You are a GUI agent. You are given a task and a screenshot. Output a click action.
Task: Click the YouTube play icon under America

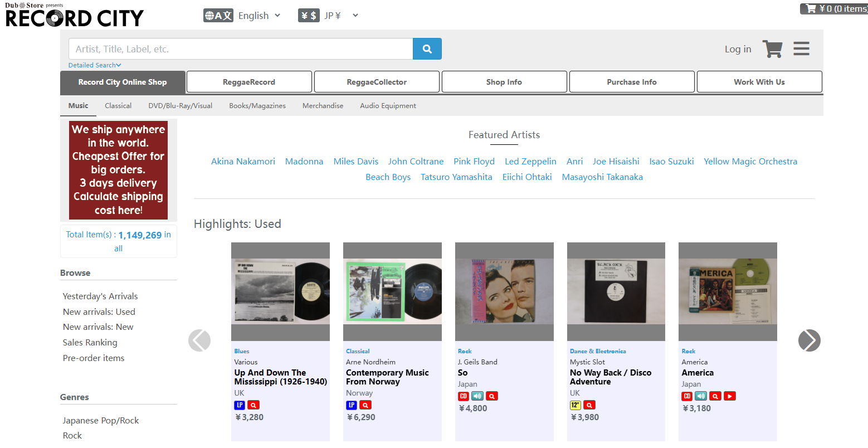click(730, 396)
